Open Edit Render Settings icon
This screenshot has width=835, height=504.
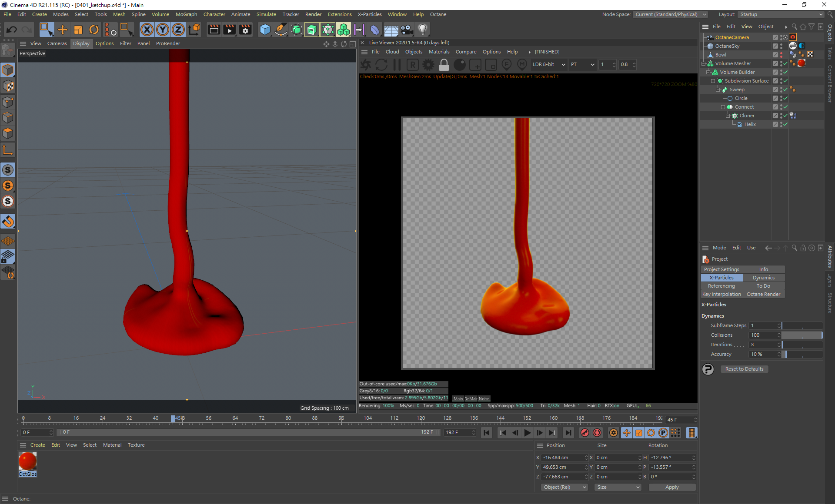click(245, 30)
